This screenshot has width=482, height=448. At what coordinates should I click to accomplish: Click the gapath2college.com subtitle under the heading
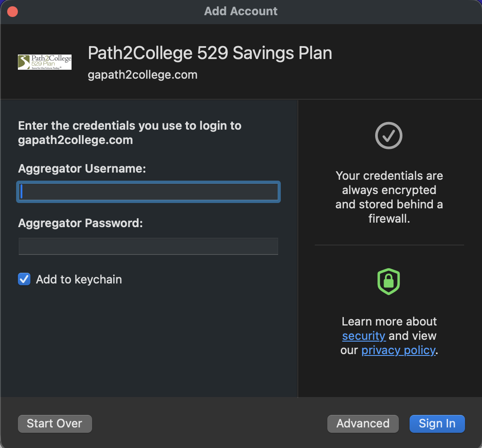(143, 75)
